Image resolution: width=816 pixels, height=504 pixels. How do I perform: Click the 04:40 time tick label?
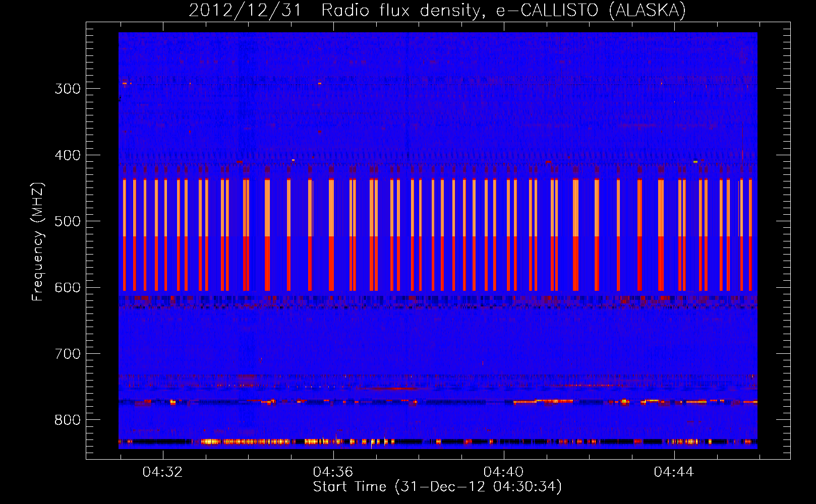pyautogui.click(x=503, y=472)
